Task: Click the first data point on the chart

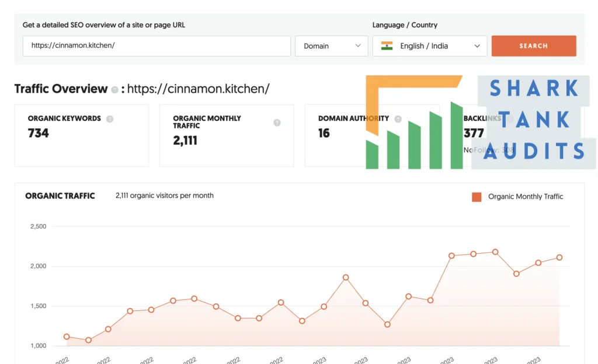Action: (x=67, y=337)
